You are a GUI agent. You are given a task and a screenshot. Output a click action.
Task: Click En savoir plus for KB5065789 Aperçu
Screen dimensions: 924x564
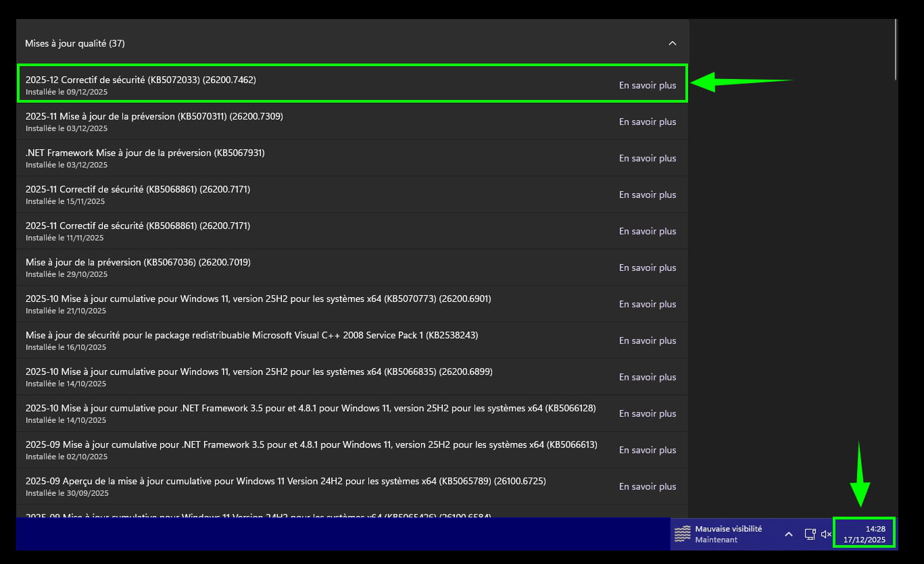pyautogui.click(x=647, y=486)
